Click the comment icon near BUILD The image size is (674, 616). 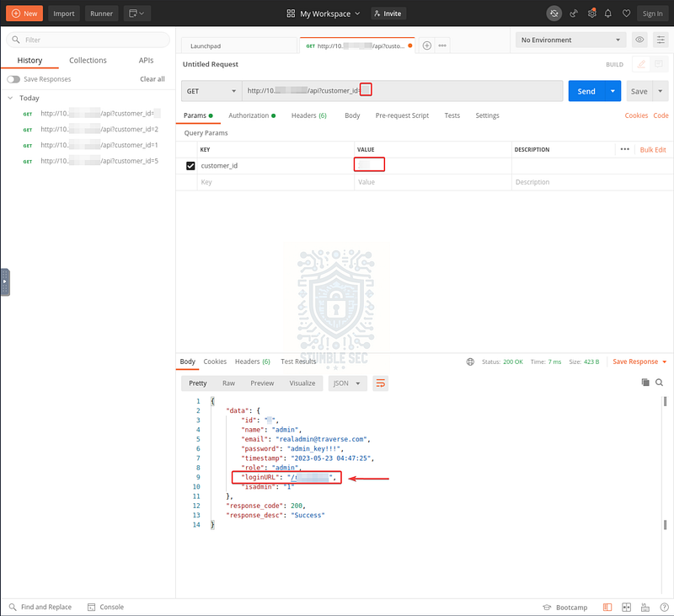coord(659,65)
